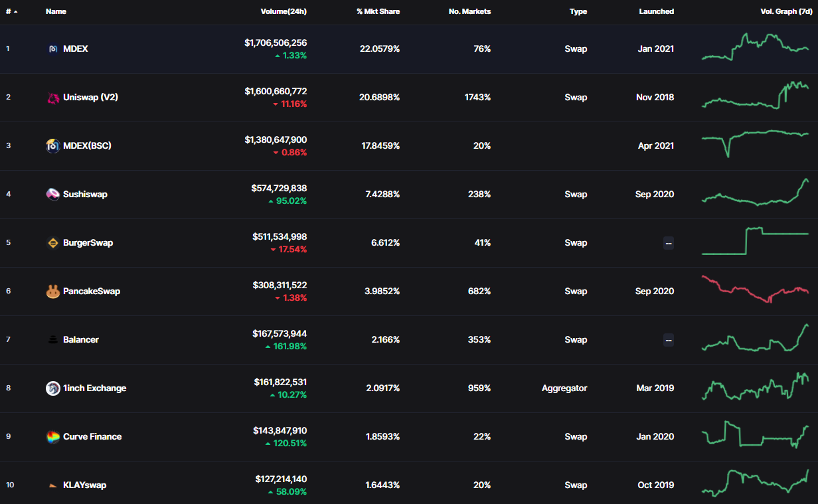Sort by Volume(24h) column header
The image size is (818, 504).
pos(284,11)
